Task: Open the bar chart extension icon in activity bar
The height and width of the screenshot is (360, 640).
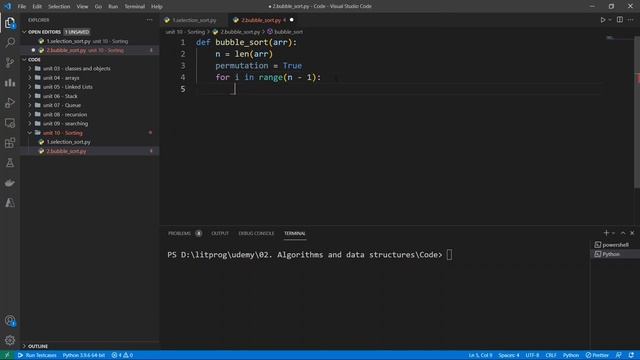Action: coord(10,83)
